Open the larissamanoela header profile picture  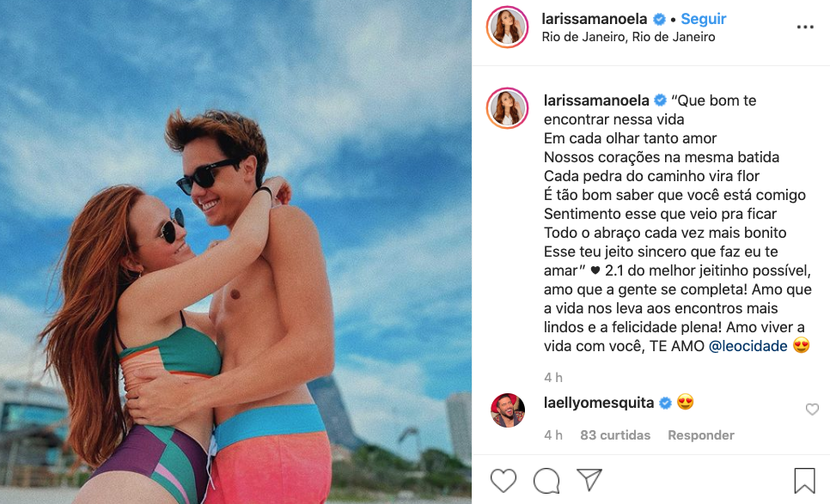(x=507, y=27)
